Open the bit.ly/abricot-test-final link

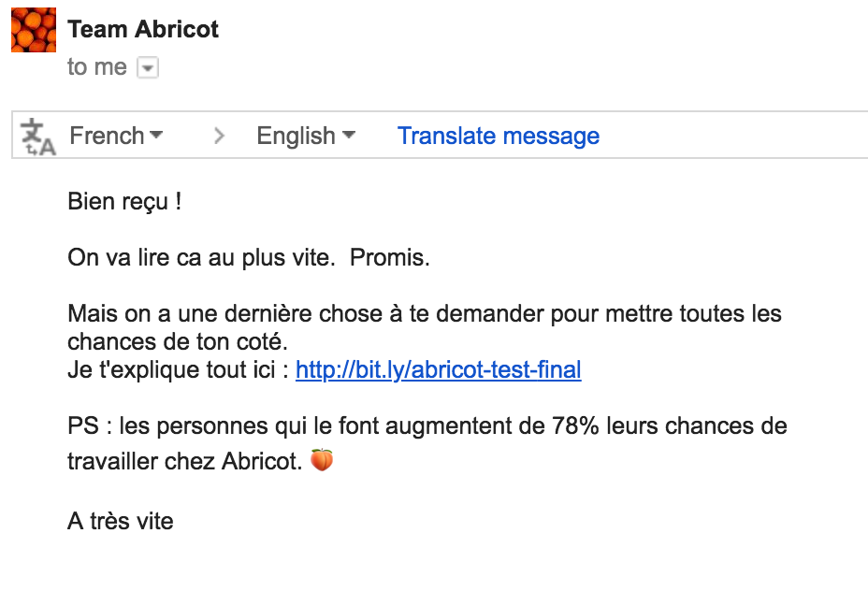pos(439,369)
